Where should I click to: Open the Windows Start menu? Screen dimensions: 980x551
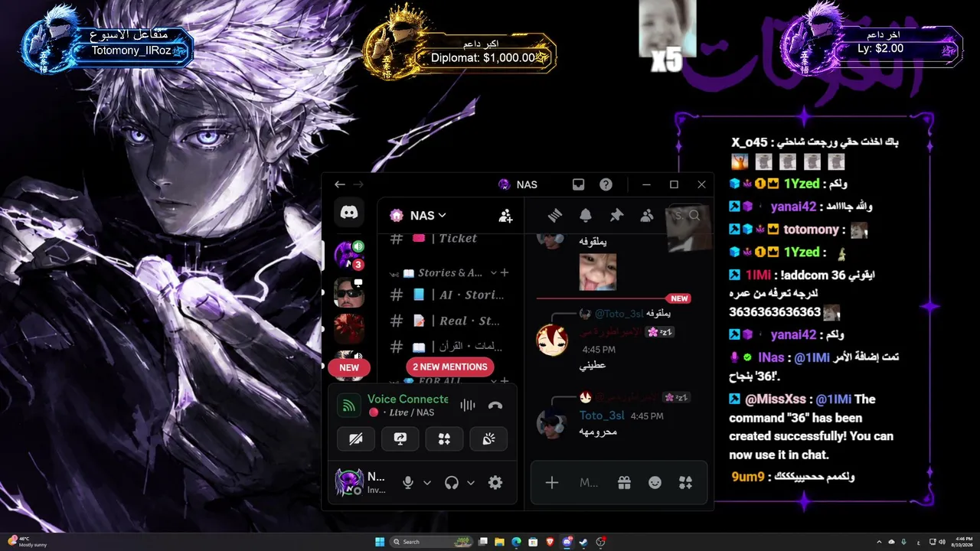point(380,542)
